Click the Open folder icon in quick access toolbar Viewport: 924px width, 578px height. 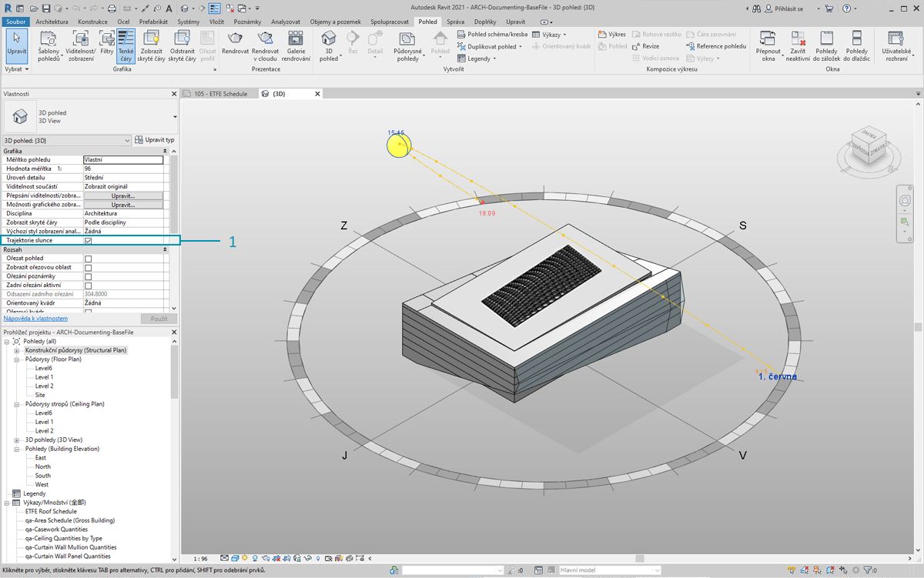34,8
